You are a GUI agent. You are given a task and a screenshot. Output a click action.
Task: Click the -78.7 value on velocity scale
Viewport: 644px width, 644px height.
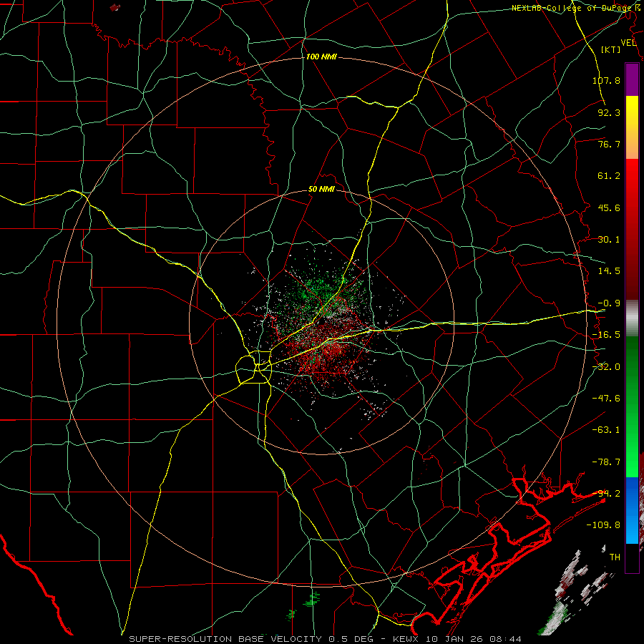coord(606,462)
